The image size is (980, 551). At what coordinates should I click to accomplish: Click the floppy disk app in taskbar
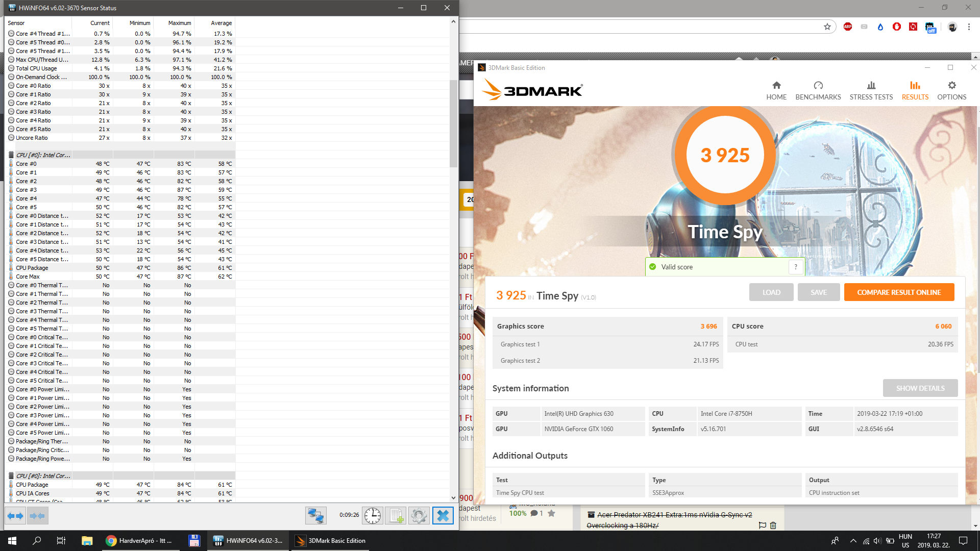pyautogui.click(x=194, y=541)
